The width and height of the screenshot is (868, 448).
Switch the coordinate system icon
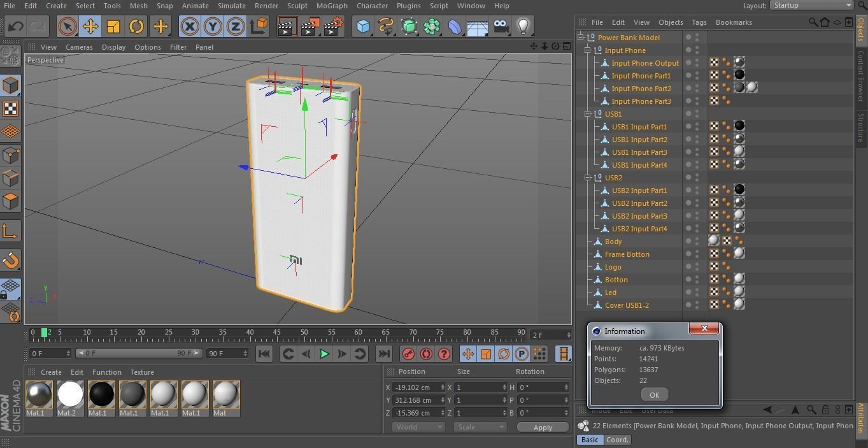259,26
